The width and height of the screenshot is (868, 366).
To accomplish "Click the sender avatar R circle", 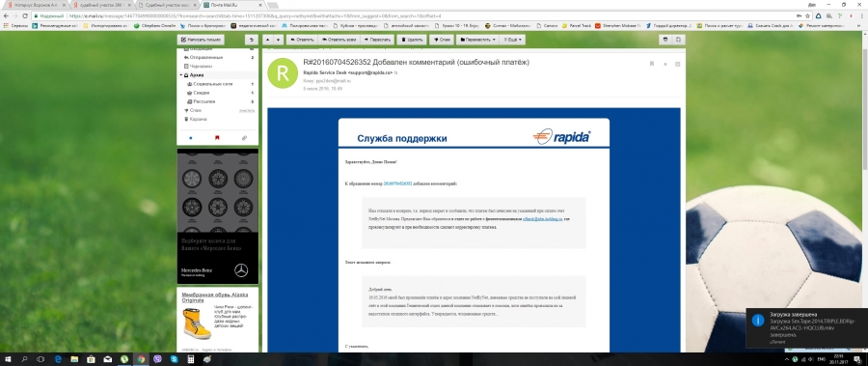I will tap(283, 72).
